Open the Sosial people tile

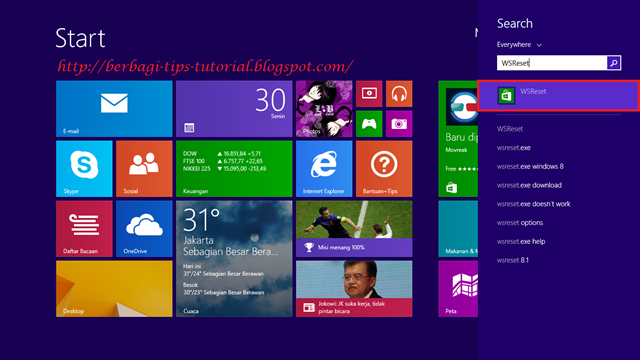pos(144,169)
